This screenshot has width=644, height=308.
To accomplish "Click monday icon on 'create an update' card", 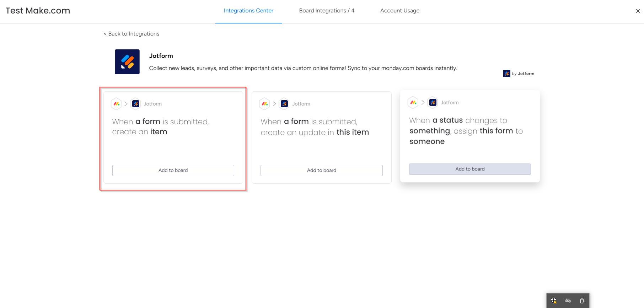I will pyautogui.click(x=265, y=104).
